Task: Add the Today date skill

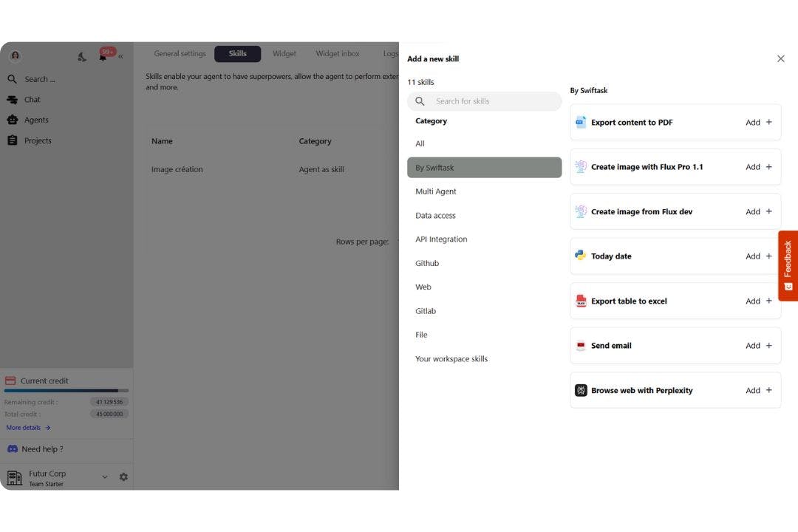Action: (x=759, y=256)
